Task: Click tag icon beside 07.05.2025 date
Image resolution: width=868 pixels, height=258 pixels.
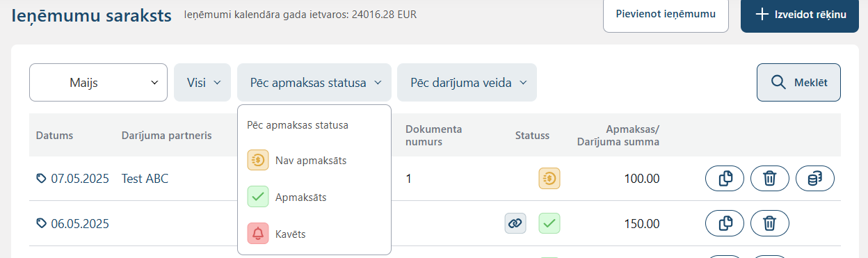Action: click(41, 179)
